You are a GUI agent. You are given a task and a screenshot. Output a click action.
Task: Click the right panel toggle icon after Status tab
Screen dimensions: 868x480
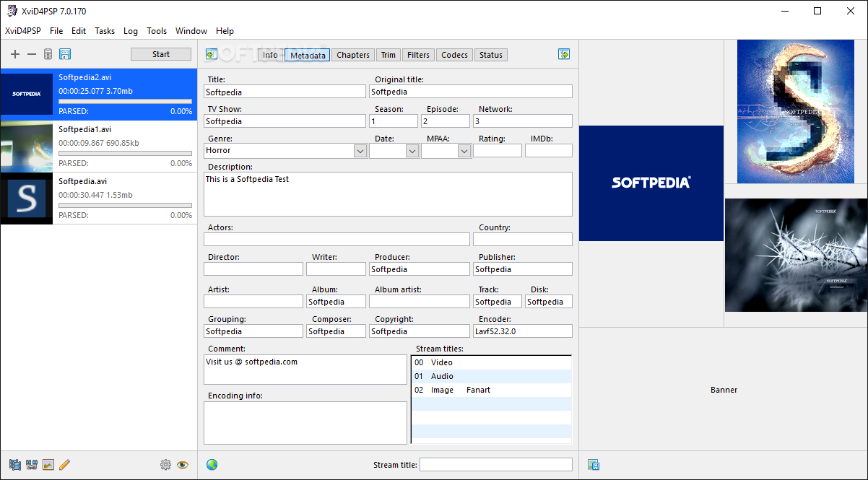coord(564,54)
